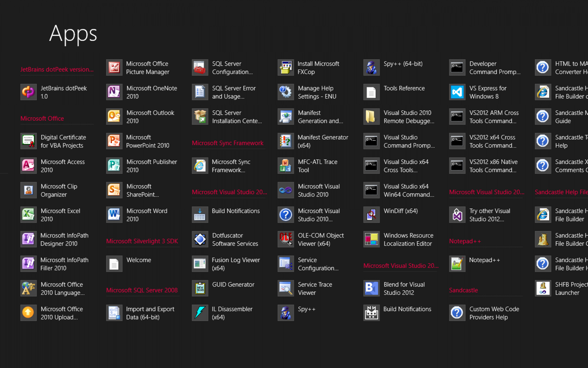Click the Microsoft SQL Server 2008 group header
This screenshot has width=588, height=368.
pos(142,290)
